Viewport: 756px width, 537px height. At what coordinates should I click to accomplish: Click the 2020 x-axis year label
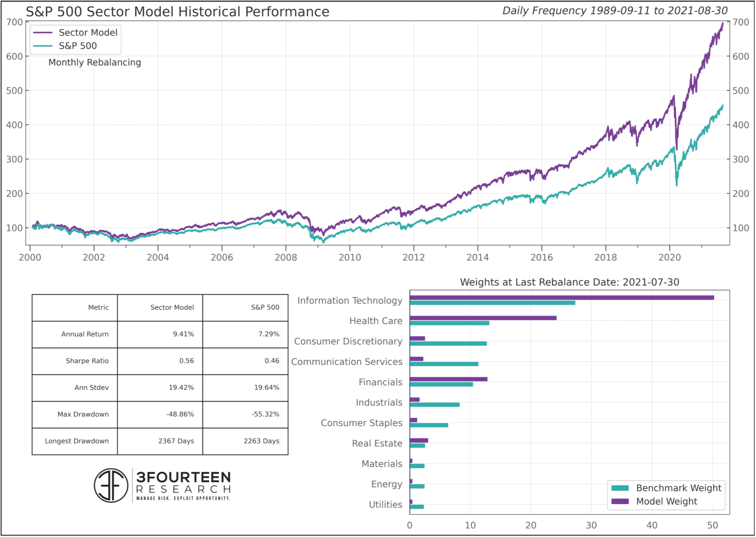tap(670, 258)
